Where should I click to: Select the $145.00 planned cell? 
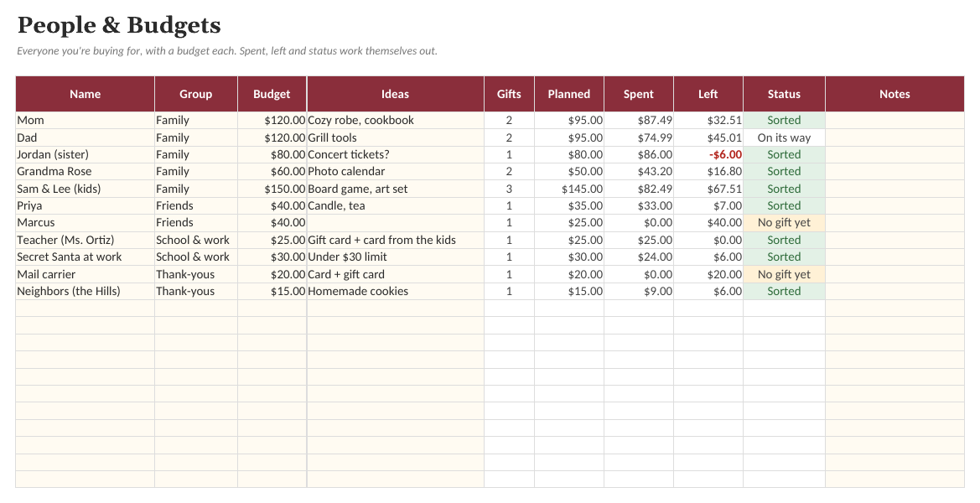point(568,189)
